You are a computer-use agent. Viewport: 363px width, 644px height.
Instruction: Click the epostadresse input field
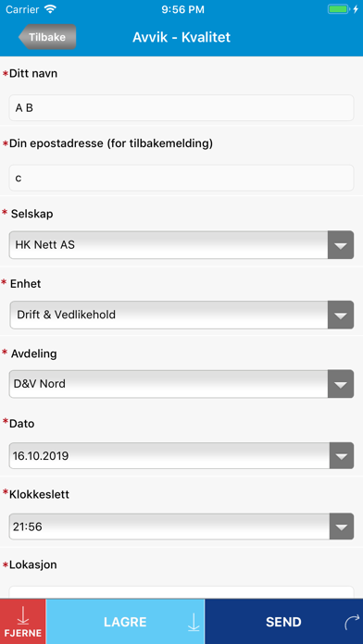pyautogui.click(x=181, y=178)
